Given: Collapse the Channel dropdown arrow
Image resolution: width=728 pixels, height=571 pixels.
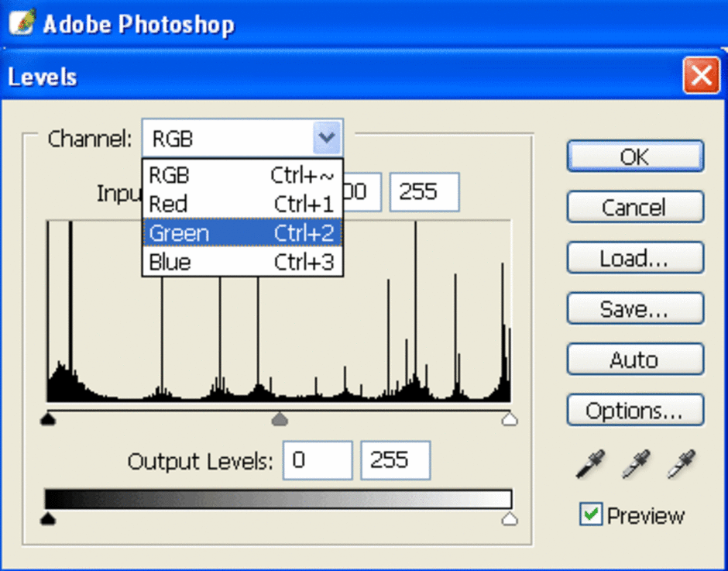Looking at the screenshot, I should 327,138.
